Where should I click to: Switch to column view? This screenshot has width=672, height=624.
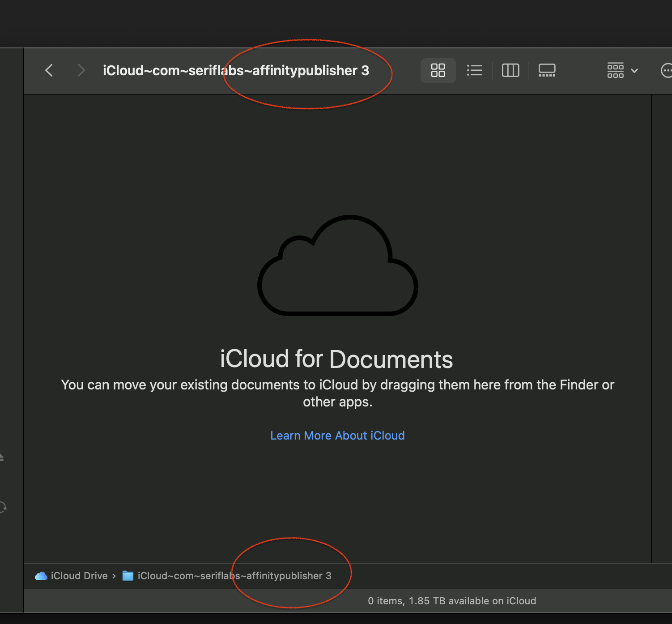pyautogui.click(x=510, y=70)
